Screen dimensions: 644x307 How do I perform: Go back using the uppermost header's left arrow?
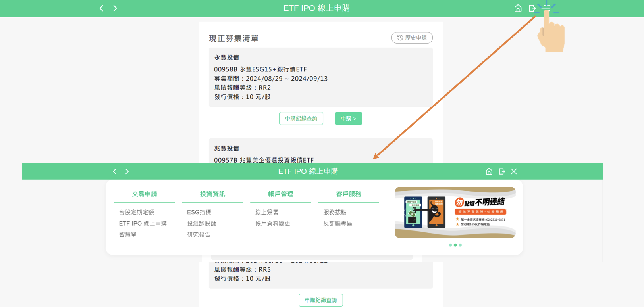pyautogui.click(x=102, y=8)
